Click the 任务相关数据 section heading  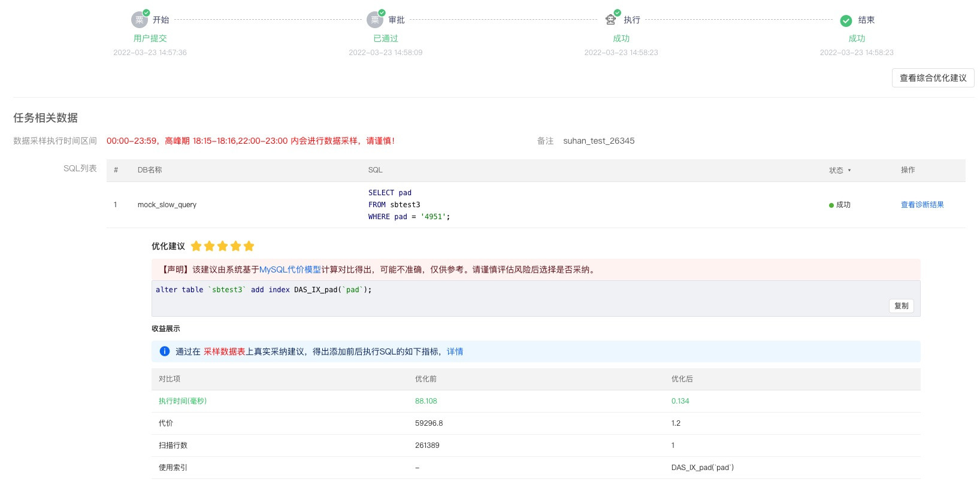[x=46, y=118]
